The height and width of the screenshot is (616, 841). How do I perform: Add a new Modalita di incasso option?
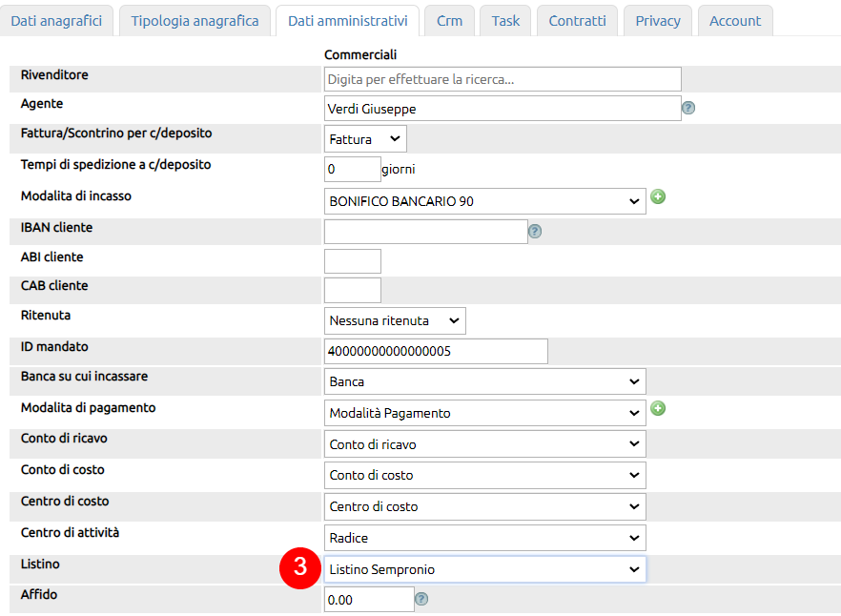pyautogui.click(x=658, y=197)
